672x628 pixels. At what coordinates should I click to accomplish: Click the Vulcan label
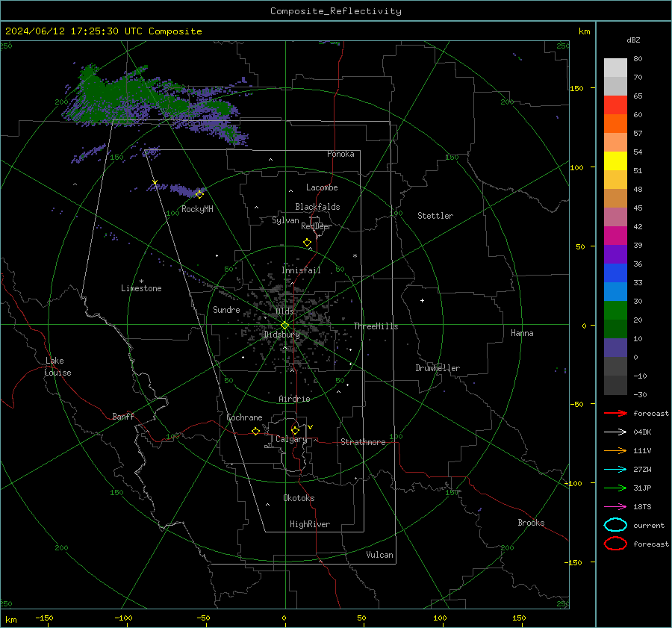380,555
